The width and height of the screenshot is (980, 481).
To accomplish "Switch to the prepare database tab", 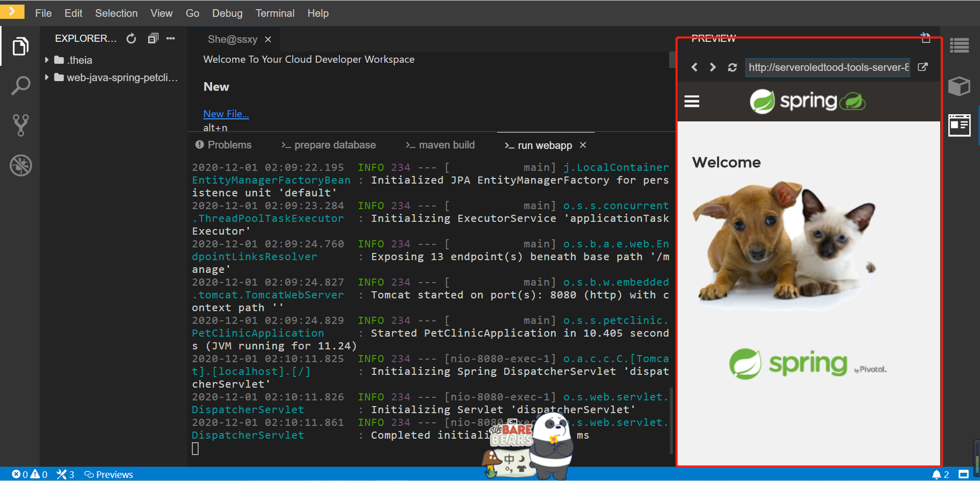I will (329, 145).
